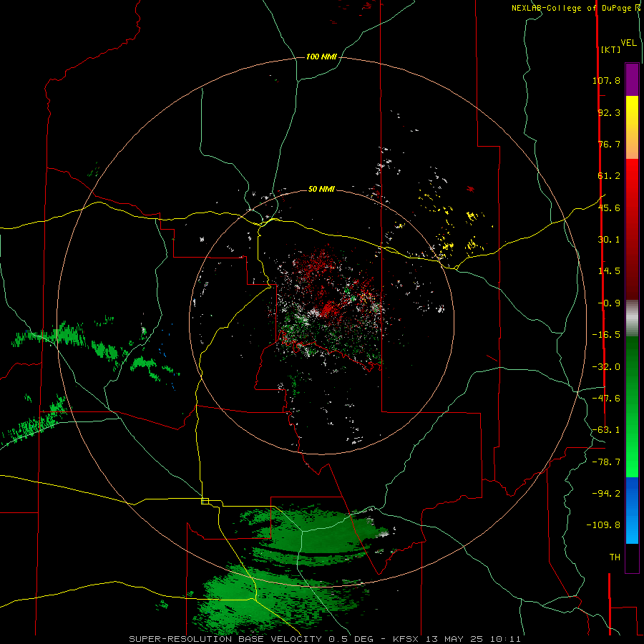
Task: Click the gray near-zero segment of color bar
Action: point(632,318)
